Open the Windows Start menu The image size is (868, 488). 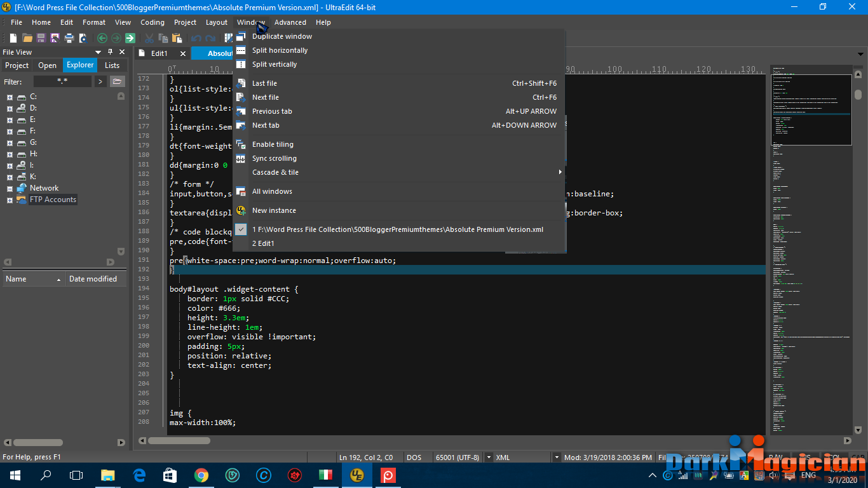click(x=15, y=475)
